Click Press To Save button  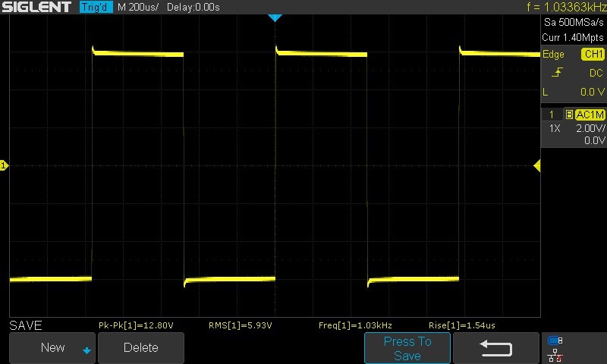tap(407, 348)
